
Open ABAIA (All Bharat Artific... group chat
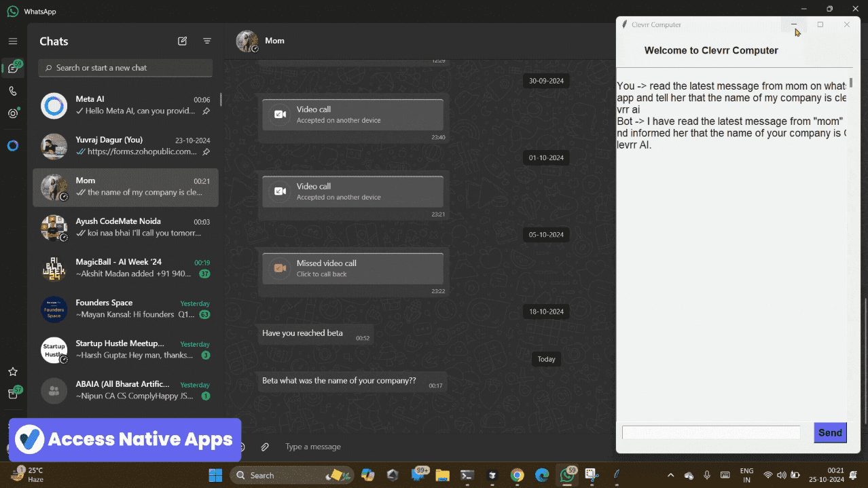126,391
